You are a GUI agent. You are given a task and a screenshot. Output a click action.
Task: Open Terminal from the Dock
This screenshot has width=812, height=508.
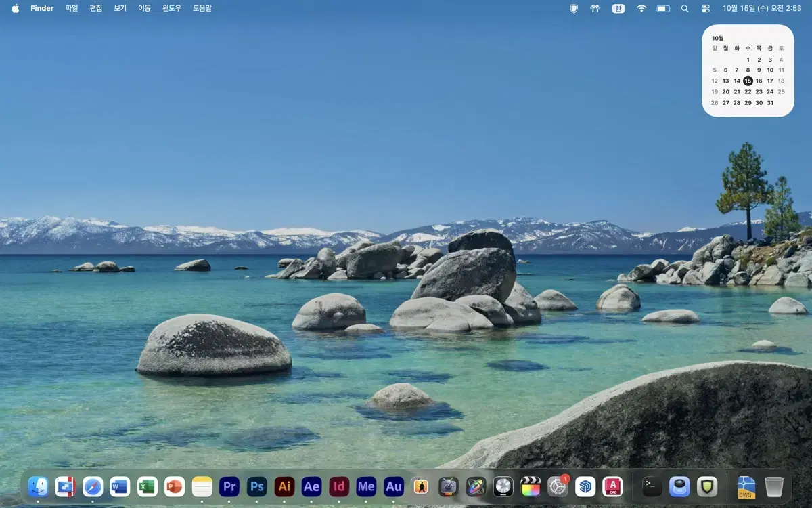click(x=651, y=486)
